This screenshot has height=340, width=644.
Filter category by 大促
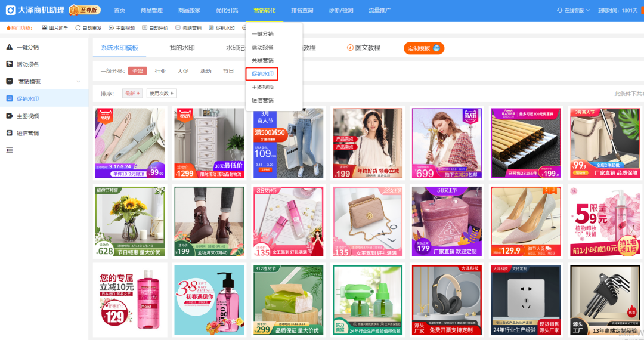coord(183,70)
